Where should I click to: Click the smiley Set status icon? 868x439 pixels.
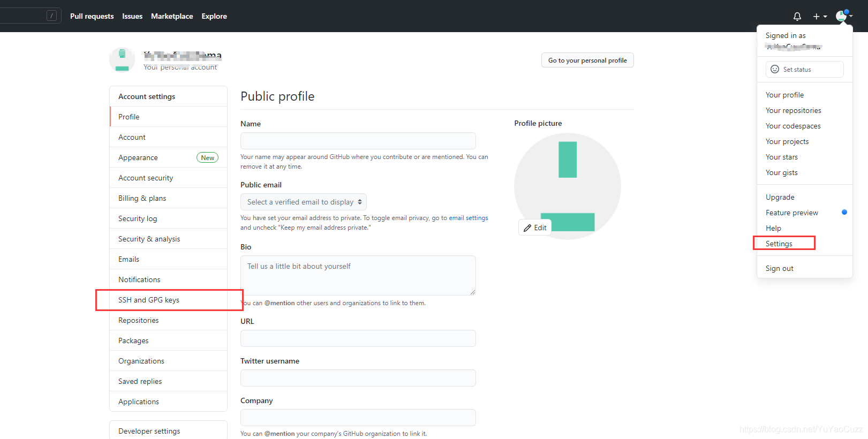pos(774,69)
